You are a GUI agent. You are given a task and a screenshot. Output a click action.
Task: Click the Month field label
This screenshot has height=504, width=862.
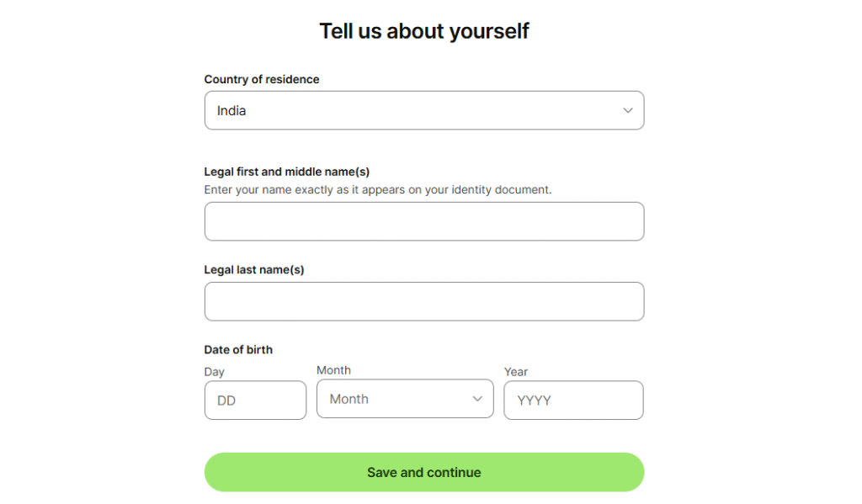[333, 370]
